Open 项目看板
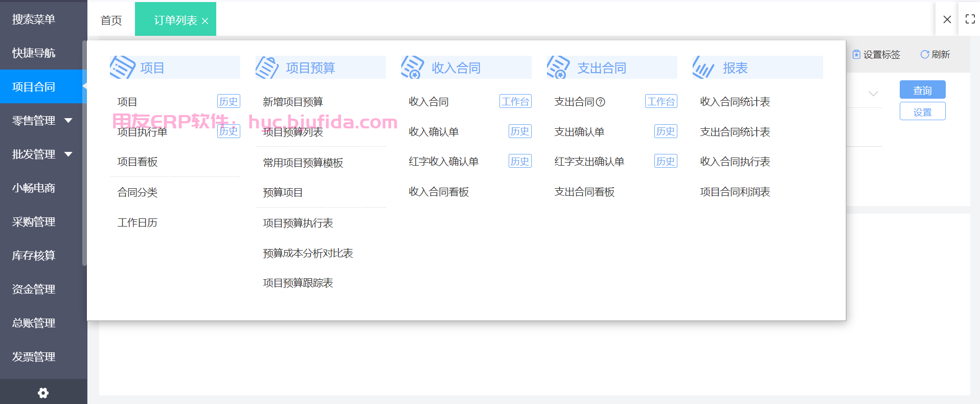This screenshot has height=404, width=980. pyautogui.click(x=138, y=162)
